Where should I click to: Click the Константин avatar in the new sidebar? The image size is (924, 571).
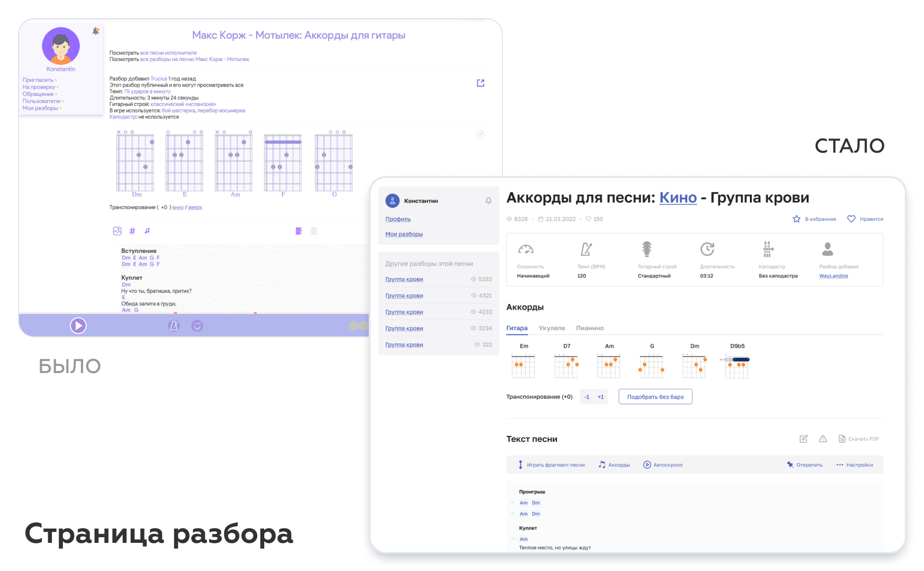(392, 201)
